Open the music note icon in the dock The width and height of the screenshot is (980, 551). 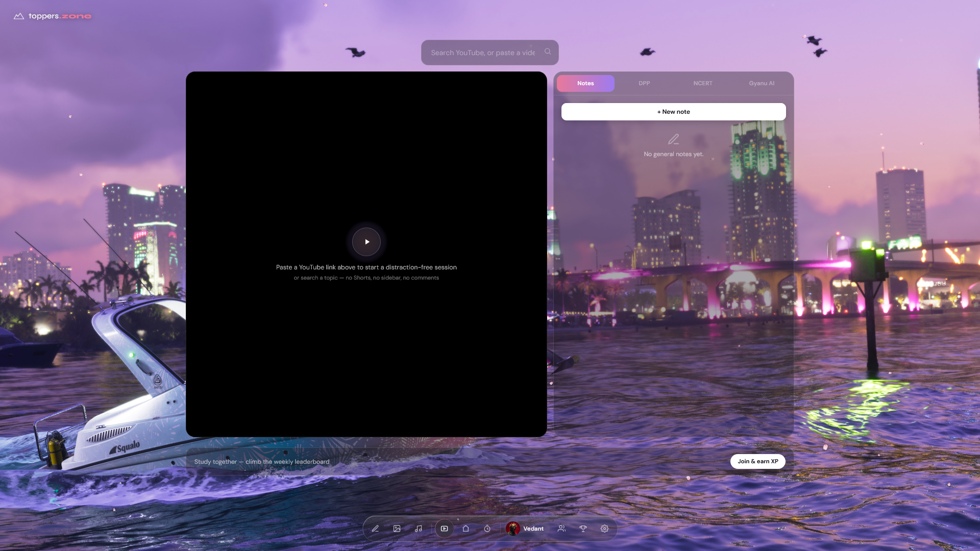click(419, 529)
